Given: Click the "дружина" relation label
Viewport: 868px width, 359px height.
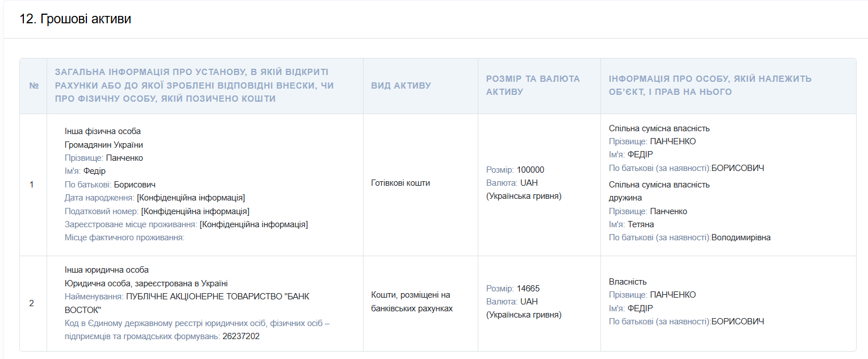Looking at the screenshot, I should pyautogui.click(x=625, y=198).
